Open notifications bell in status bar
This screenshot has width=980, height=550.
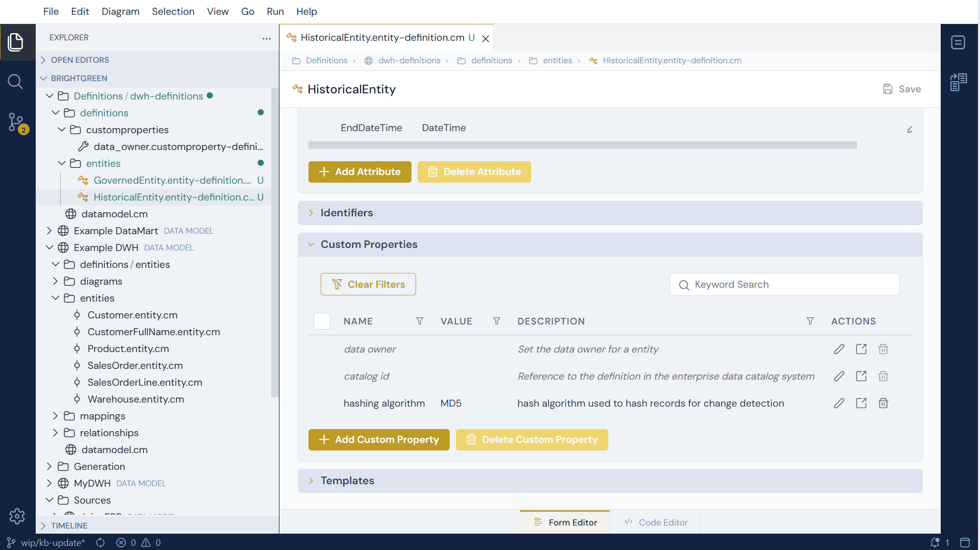[x=935, y=542]
